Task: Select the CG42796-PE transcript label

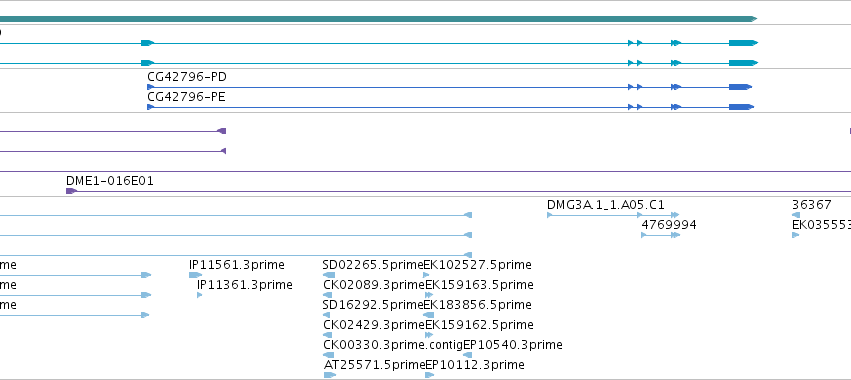Action: point(186,97)
